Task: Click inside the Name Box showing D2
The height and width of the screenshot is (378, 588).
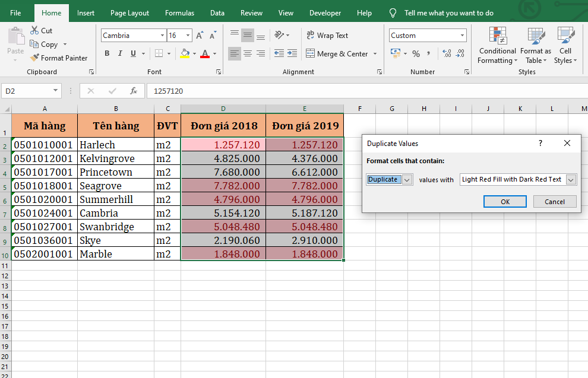Action: click(27, 91)
